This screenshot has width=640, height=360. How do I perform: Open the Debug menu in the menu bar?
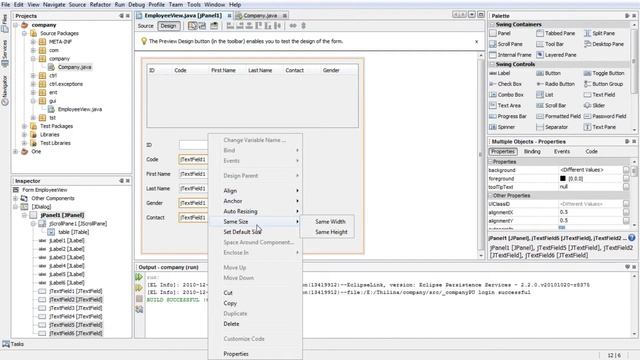(136, 4)
